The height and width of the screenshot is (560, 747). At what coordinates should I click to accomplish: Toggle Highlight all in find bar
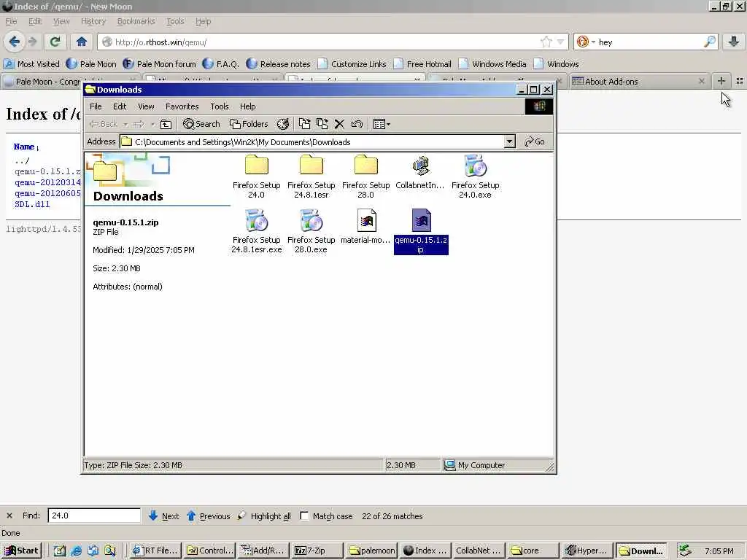tap(264, 516)
